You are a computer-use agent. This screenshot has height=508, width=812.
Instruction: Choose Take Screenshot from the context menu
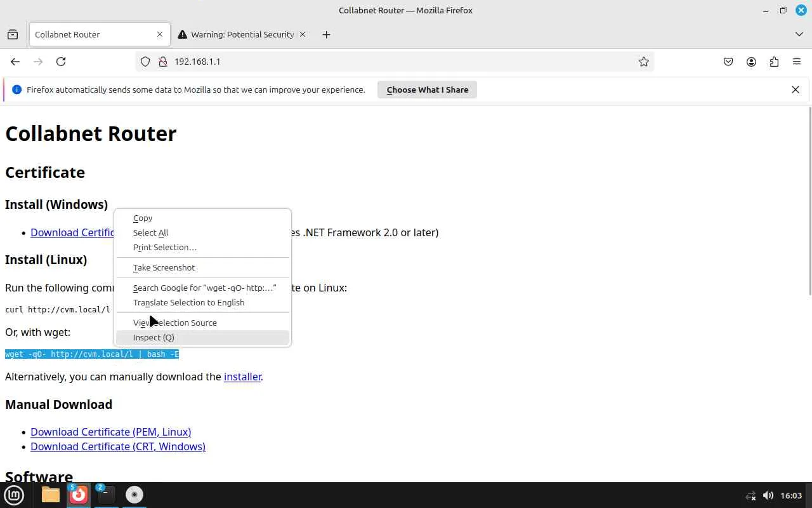coord(202,267)
